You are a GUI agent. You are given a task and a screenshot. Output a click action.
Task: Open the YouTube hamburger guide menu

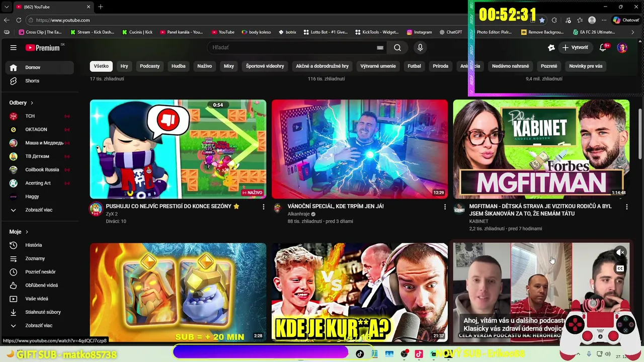pos(14,48)
